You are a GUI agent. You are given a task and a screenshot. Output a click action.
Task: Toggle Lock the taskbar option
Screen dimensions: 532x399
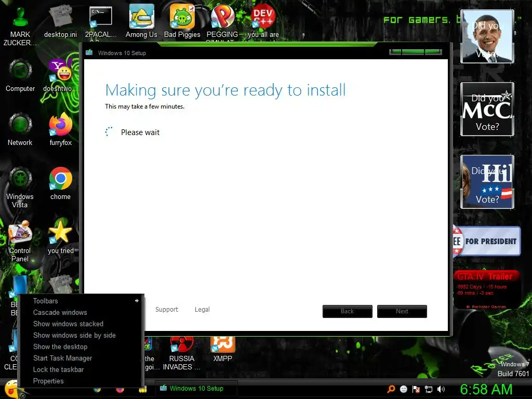click(58, 369)
